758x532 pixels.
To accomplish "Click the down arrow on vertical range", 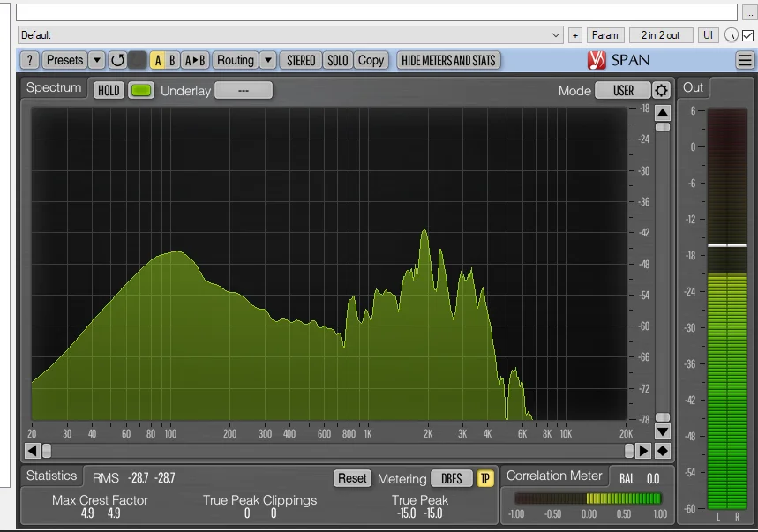I will (662, 431).
